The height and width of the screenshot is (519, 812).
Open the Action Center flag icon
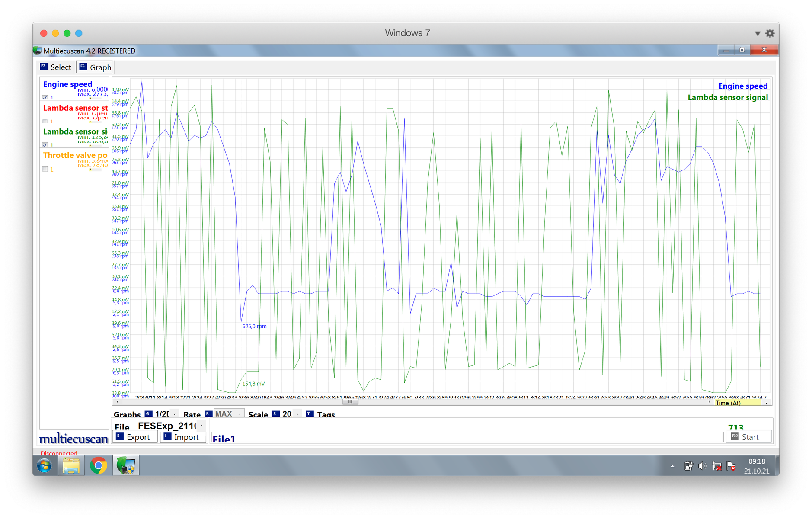click(x=731, y=466)
